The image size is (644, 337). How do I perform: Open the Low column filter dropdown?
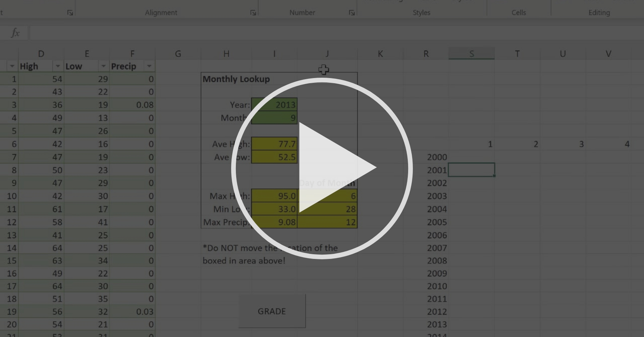tap(104, 66)
